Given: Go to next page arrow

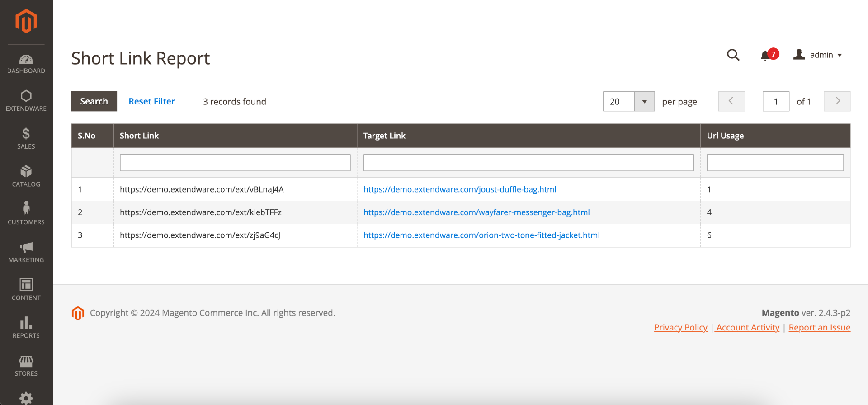Looking at the screenshot, I should pos(837,101).
